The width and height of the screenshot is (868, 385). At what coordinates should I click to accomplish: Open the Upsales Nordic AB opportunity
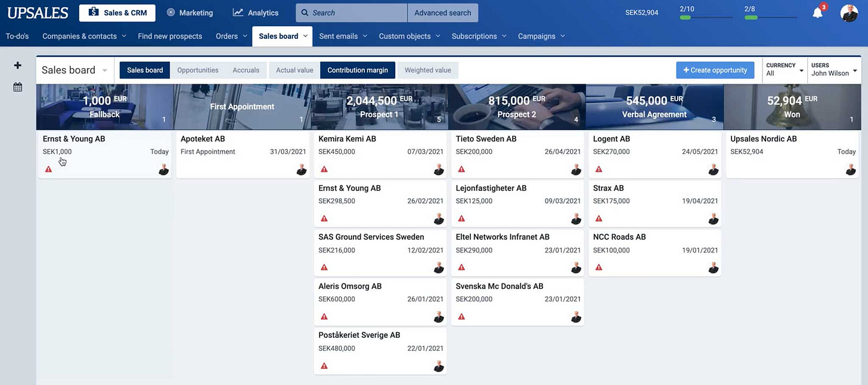click(793, 153)
